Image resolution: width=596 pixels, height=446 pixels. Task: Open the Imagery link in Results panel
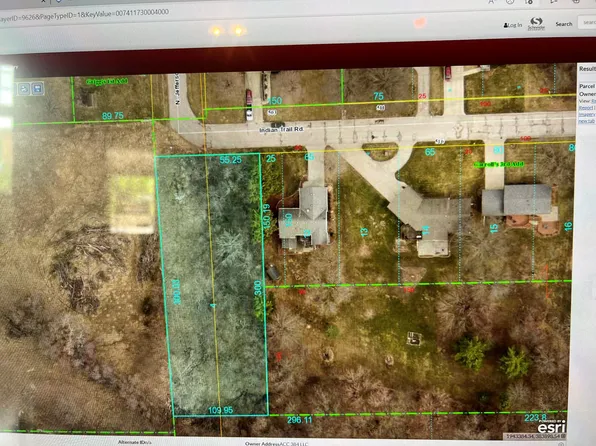[x=586, y=114]
